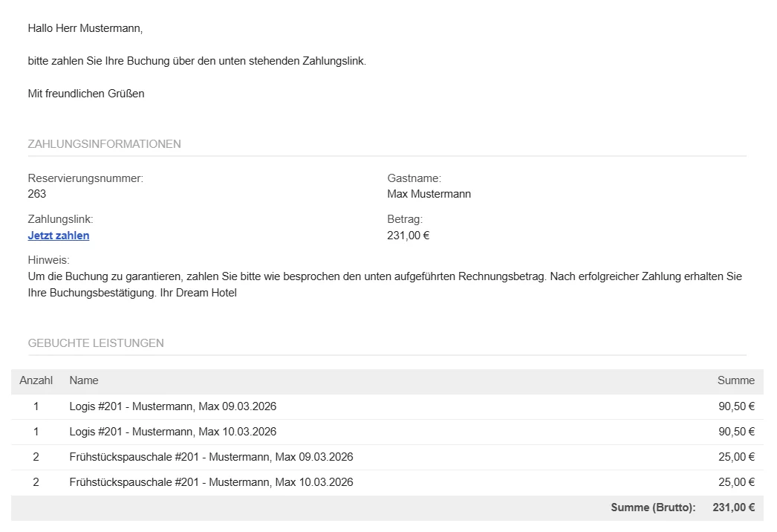This screenshot has height=532, width=777.
Task: Click the note text starting "Um die Buchung zu garantieren"
Action: (385, 285)
